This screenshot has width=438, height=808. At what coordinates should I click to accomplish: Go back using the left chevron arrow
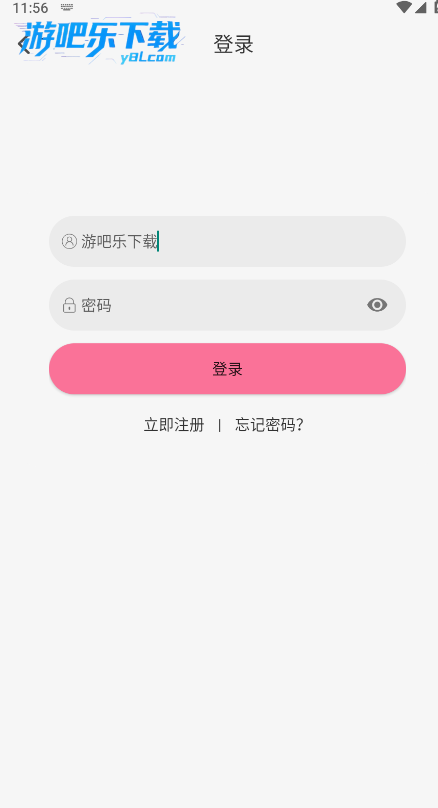click(24, 44)
